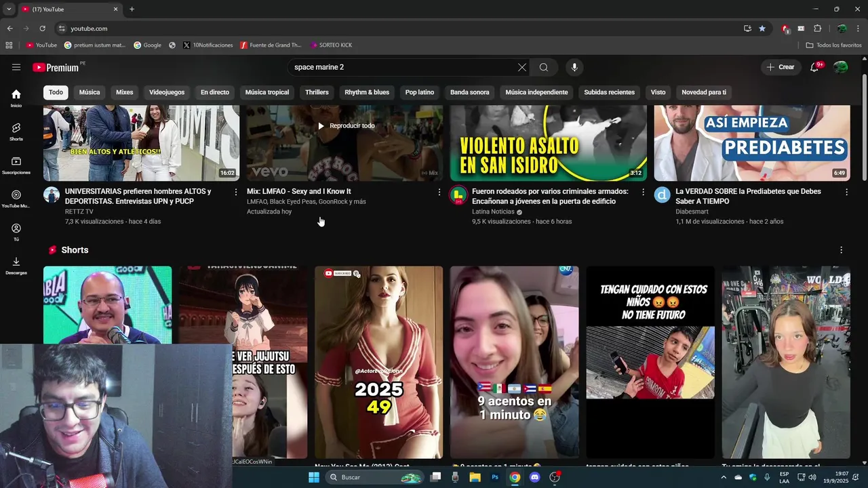Open Todos los favoritos folder
Image resolution: width=868 pixels, height=488 pixels.
pos(833,45)
